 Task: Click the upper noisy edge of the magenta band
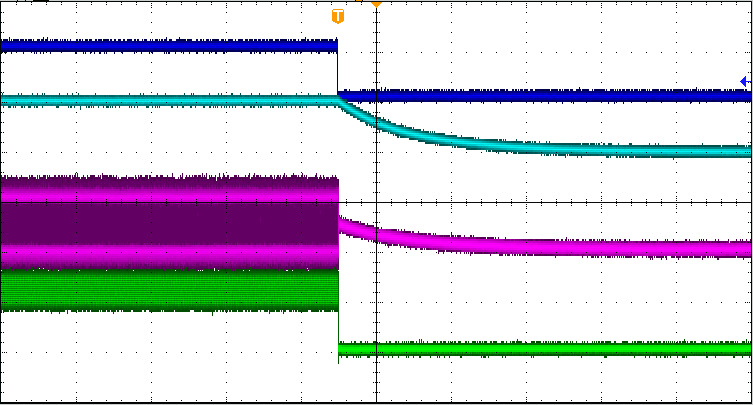coord(170,180)
